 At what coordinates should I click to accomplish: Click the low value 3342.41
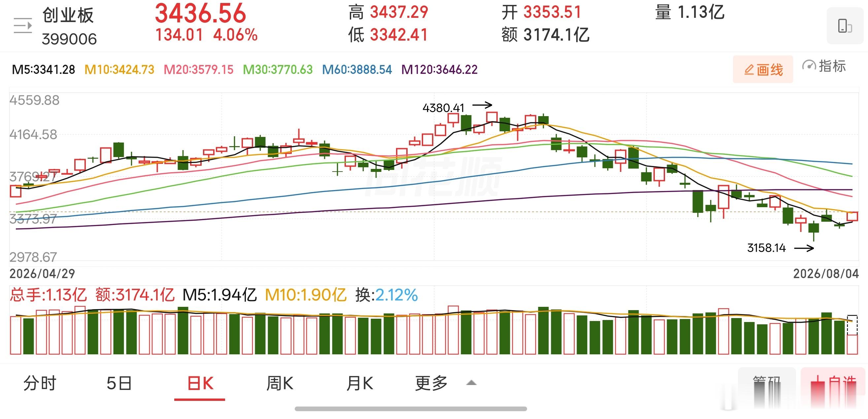(x=399, y=35)
